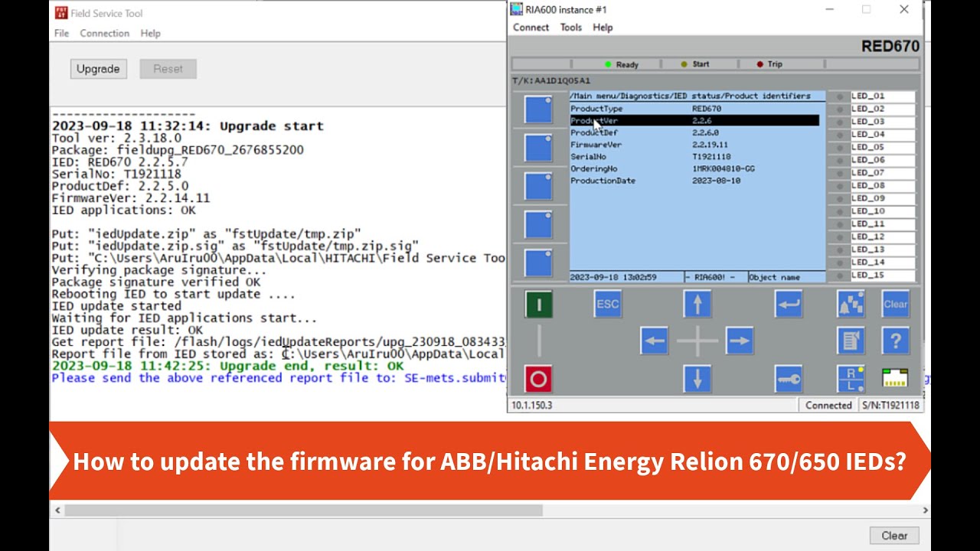Click the S/N:T1921118 status bar entry
The image size is (980, 551).
[890, 405]
